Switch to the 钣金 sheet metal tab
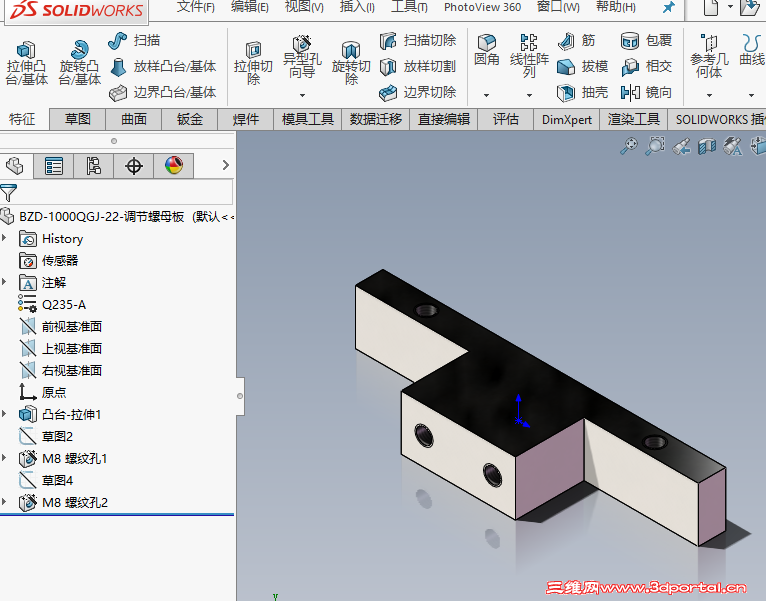Viewport: 766px width, 601px height. [x=190, y=119]
